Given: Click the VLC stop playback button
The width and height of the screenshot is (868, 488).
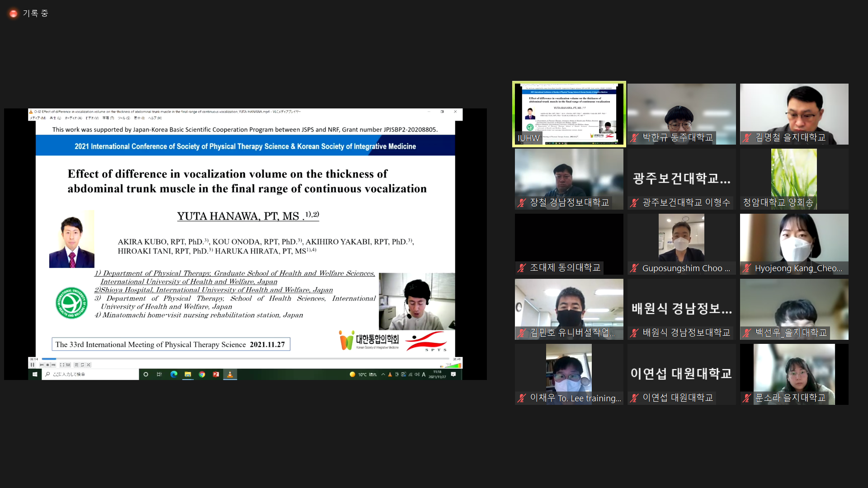Looking at the screenshot, I should coord(47,365).
